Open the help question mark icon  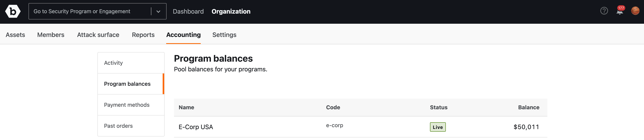pos(604,11)
